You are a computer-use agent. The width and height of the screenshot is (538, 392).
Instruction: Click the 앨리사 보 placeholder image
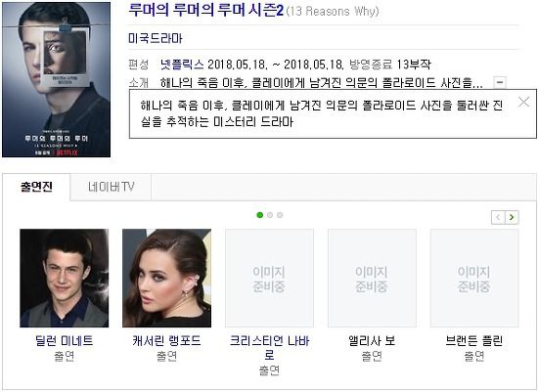click(372, 279)
